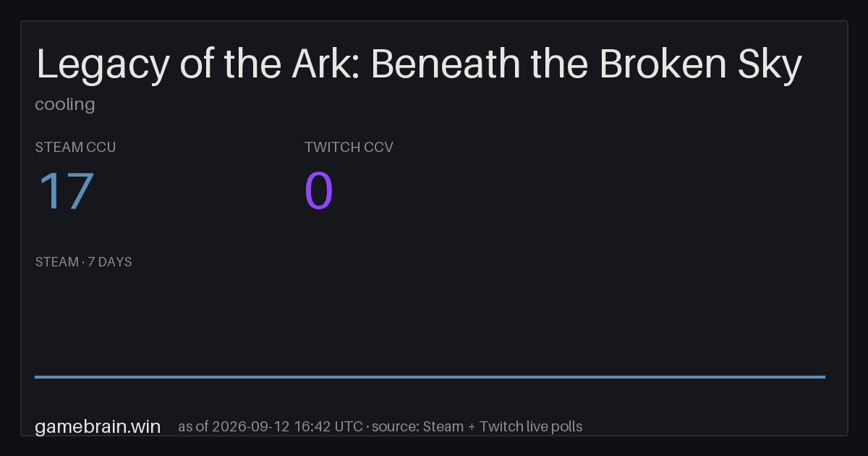Click the STEAM · 7 DAYS chart label
The image size is (868, 456).
(x=83, y=262)
